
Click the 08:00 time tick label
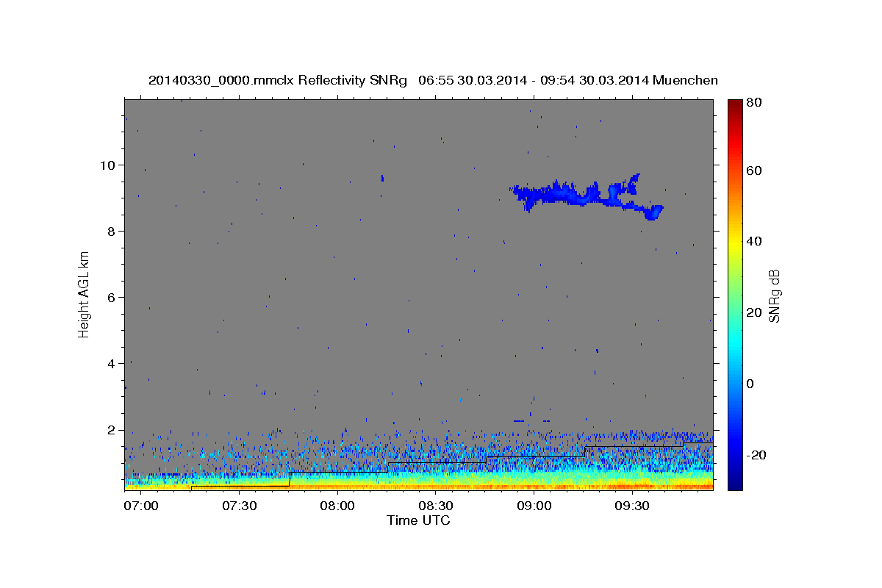337,506
